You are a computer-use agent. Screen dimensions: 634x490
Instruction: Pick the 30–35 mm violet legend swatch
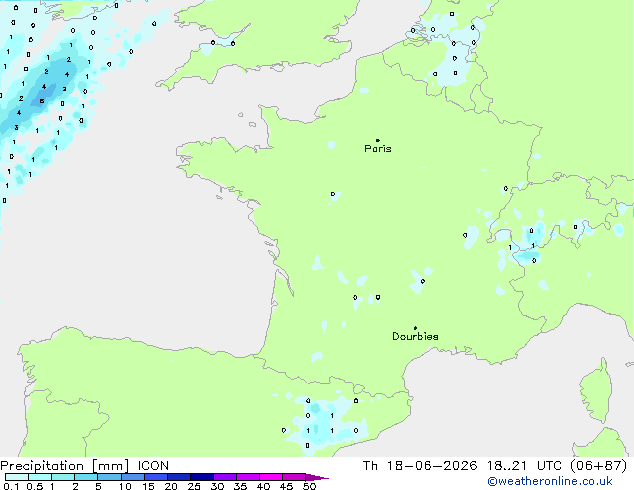click(x=225, y=477)
